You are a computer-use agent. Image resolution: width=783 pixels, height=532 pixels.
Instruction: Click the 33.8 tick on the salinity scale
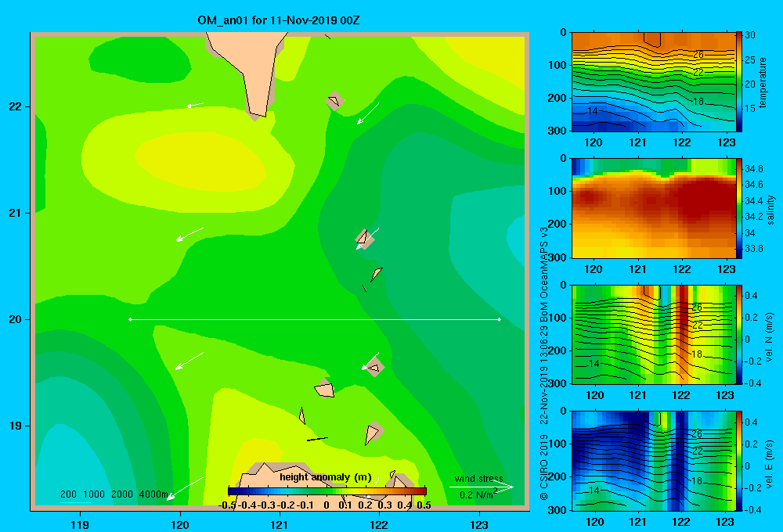(x=753, y=249)
